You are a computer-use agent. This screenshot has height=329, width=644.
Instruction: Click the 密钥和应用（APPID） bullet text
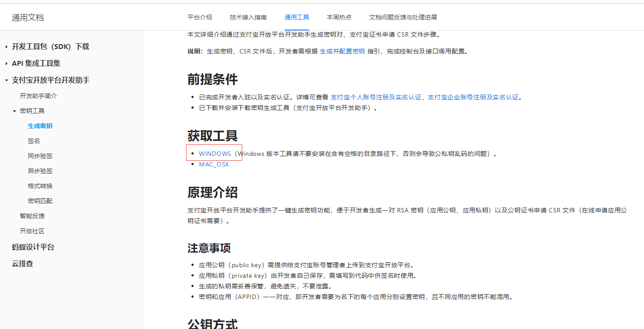tap(356, 297)
